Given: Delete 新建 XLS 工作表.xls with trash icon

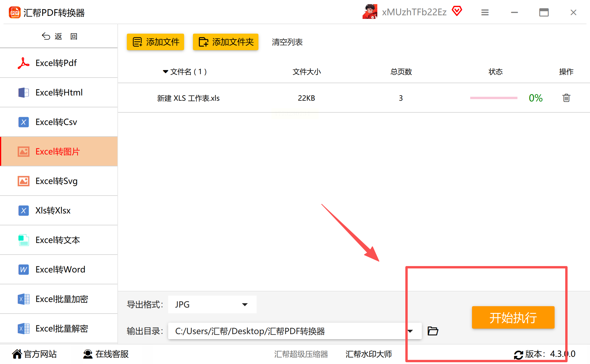Looking at the screenshot, I should 566,98.
